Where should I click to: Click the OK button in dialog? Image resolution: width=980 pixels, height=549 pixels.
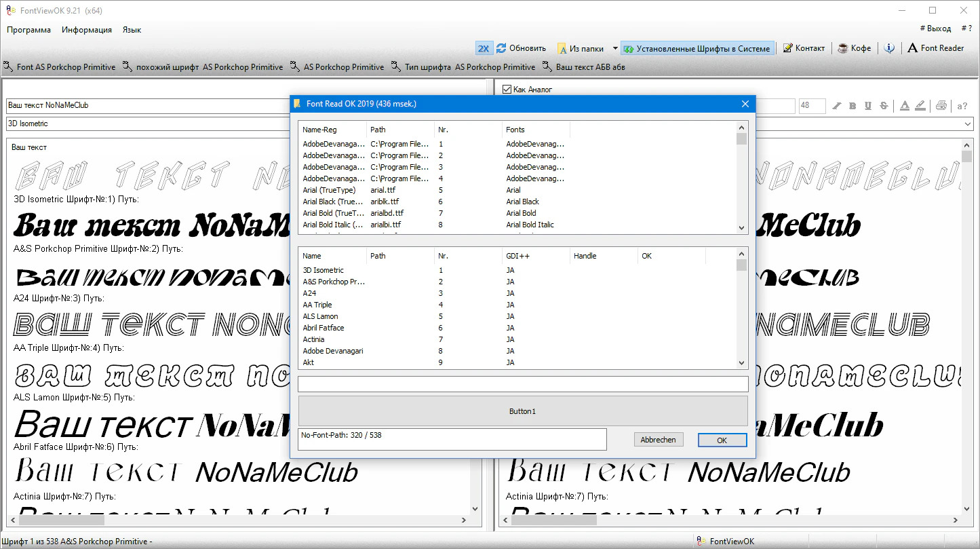pos(722,440)
